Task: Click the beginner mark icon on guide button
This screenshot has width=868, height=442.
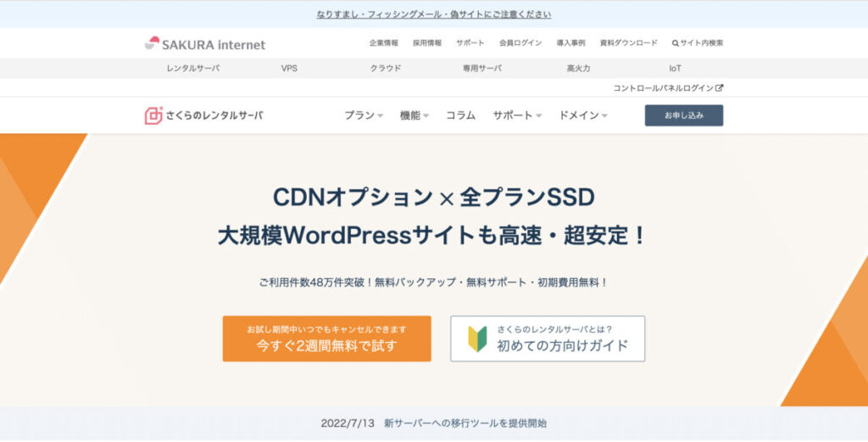Action: 477,338
